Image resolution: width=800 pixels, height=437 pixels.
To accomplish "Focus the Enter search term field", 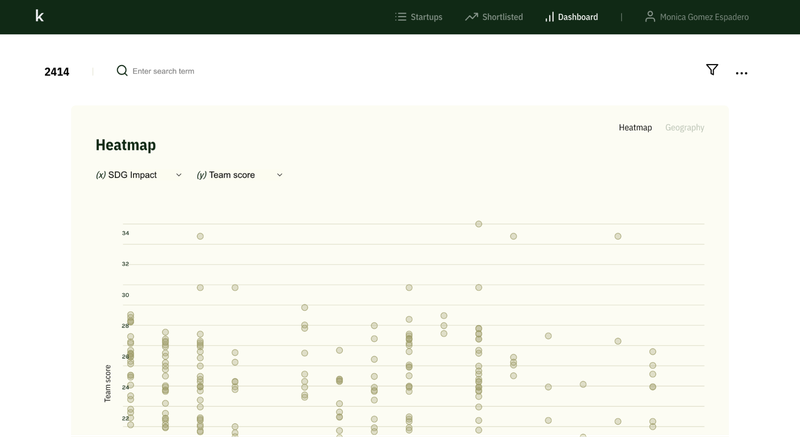I will [x=200, y=71].
